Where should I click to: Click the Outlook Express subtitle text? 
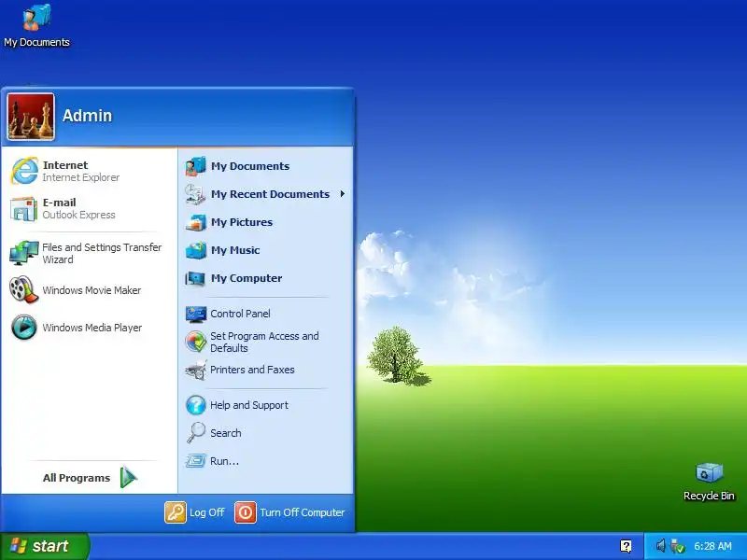(x=78, y=215)
